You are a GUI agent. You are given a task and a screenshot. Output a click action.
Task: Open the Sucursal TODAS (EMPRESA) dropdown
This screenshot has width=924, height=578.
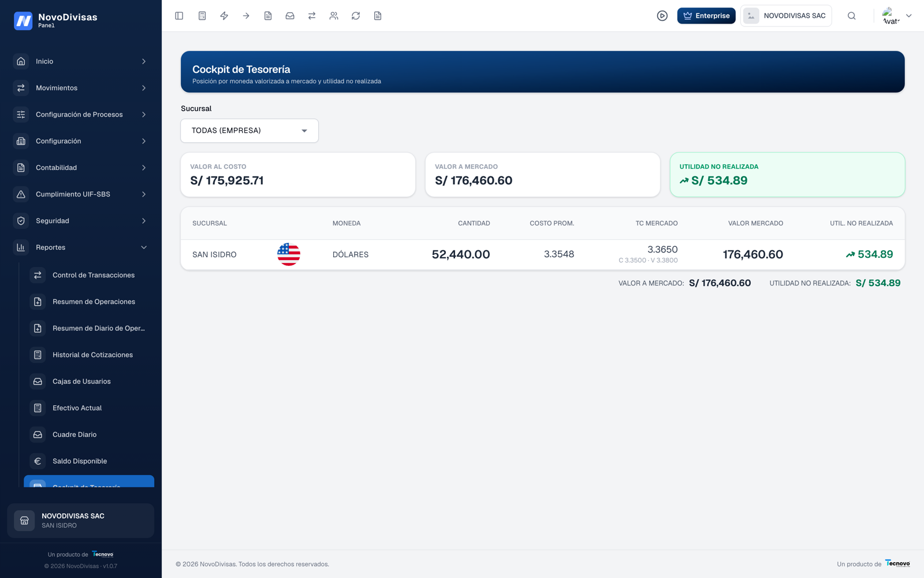click(x=249, y=131)
